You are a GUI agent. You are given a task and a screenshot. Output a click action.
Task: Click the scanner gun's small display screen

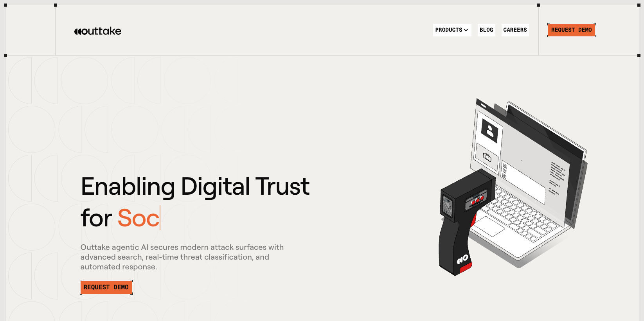coord(447,206)
